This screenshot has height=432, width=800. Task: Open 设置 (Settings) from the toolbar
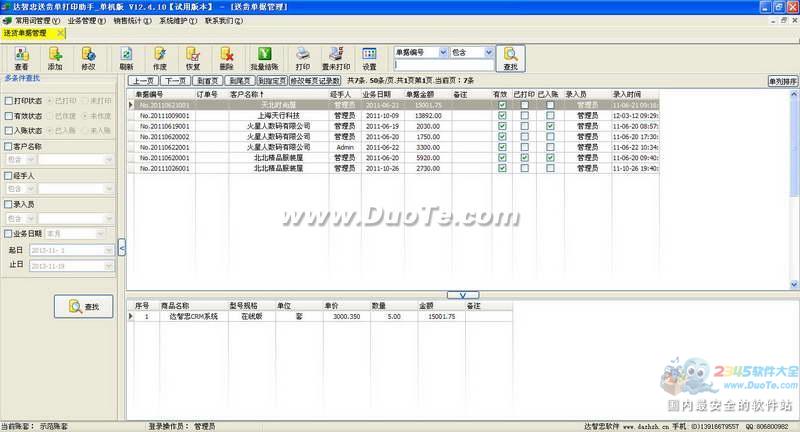click(x=369, y=56)
